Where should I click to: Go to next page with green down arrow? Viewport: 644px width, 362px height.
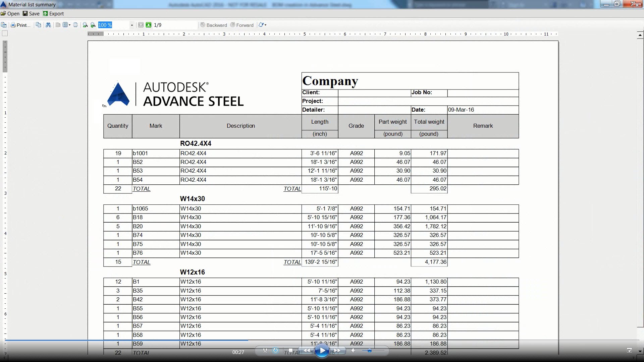point(149,25)
